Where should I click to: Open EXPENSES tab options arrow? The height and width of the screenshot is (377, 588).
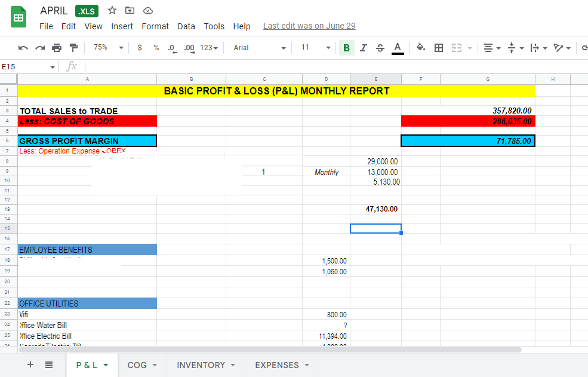pos(307,365)
